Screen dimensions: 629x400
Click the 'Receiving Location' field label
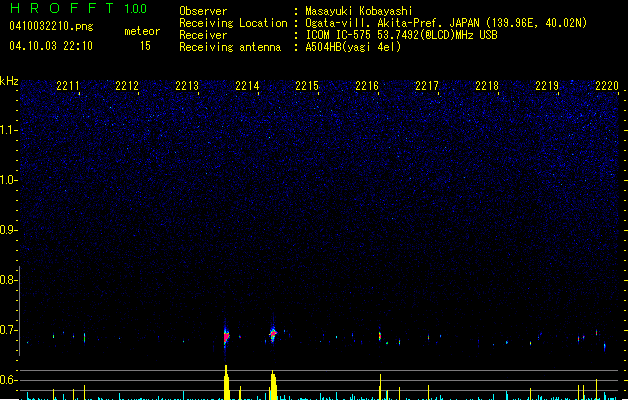(233, 23)
